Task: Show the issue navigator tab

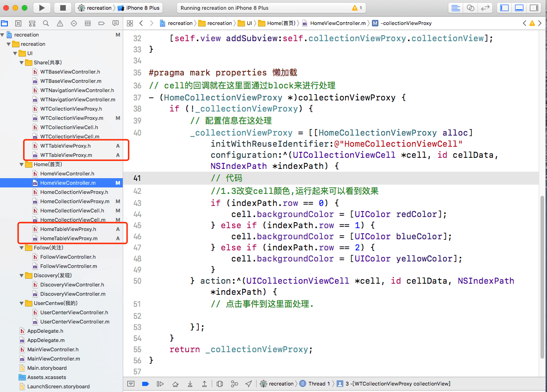Action: tap(60, 23)
